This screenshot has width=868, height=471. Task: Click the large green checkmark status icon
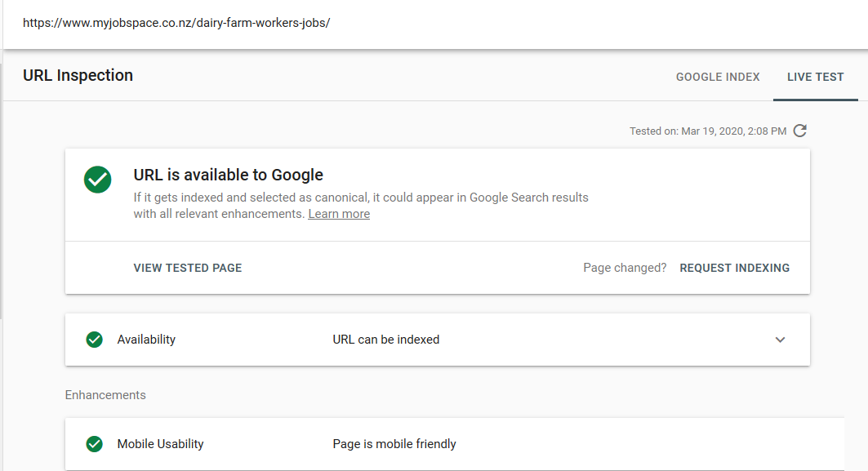coord(98,180)
